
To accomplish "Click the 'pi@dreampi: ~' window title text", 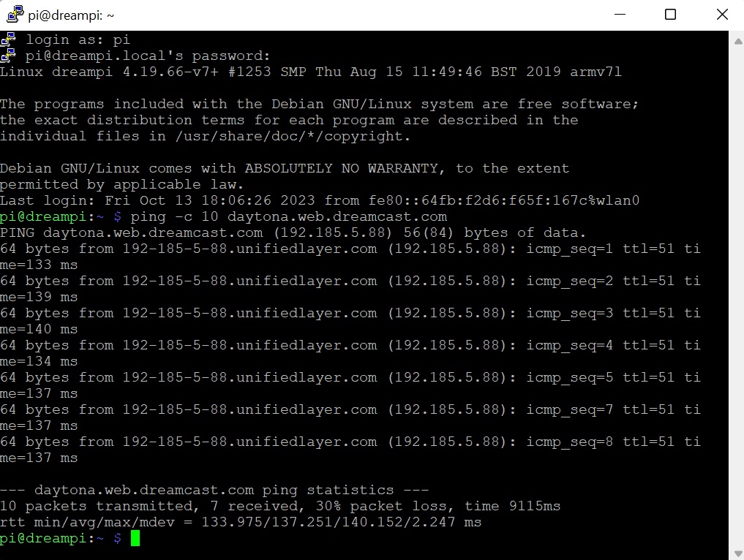I will (71, 15).
